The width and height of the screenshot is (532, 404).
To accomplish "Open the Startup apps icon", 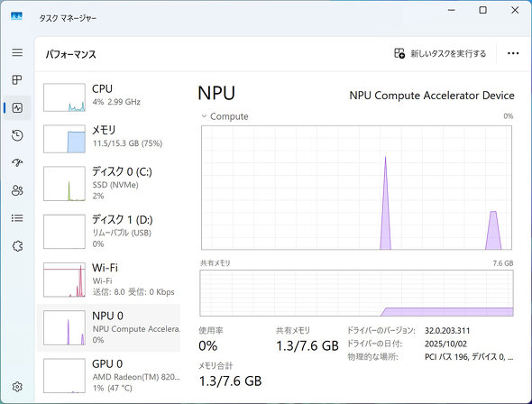I will pyautogui.click(x=17, y=163).
